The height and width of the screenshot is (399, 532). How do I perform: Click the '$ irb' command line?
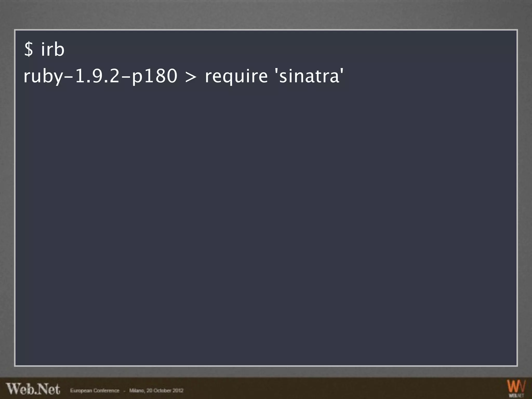(x=44, y=49)
